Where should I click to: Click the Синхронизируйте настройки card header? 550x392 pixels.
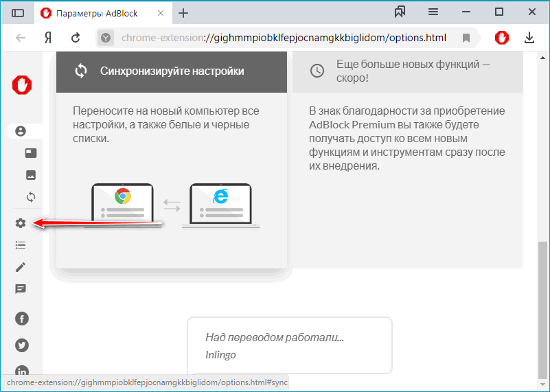click(172, 71)
